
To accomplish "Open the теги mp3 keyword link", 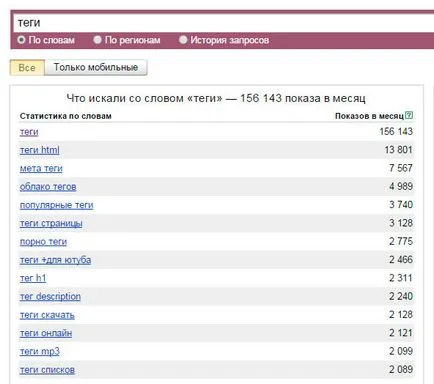I will pyautogui.click(x=40, y=351).
